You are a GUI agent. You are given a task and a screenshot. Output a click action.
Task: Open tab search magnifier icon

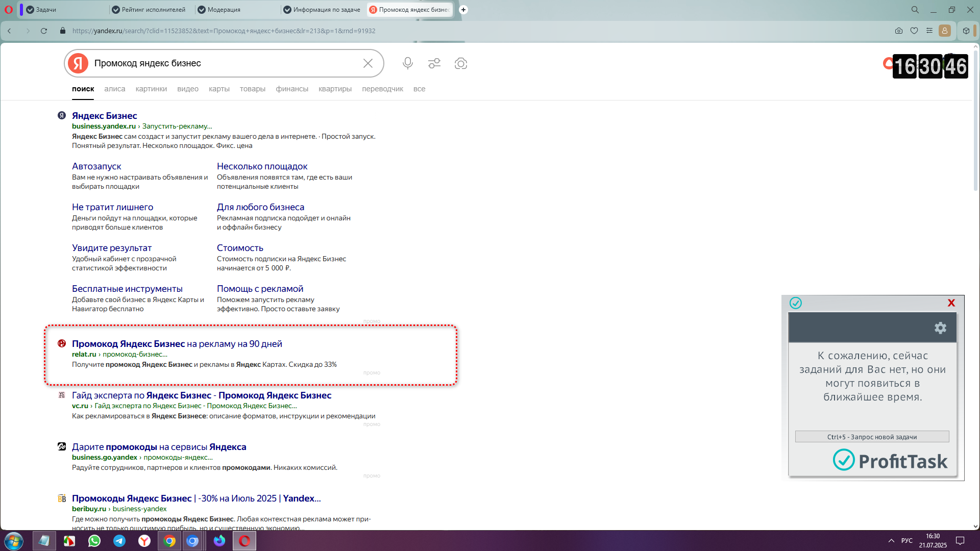coord(915,9)
